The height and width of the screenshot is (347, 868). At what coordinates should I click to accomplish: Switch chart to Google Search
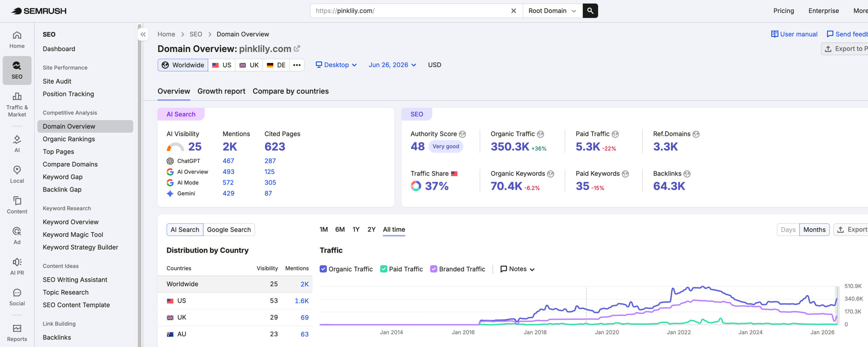coord(229,230)
